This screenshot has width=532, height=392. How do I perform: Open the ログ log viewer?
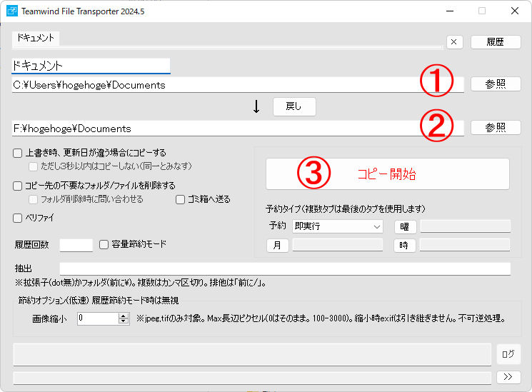508,354
